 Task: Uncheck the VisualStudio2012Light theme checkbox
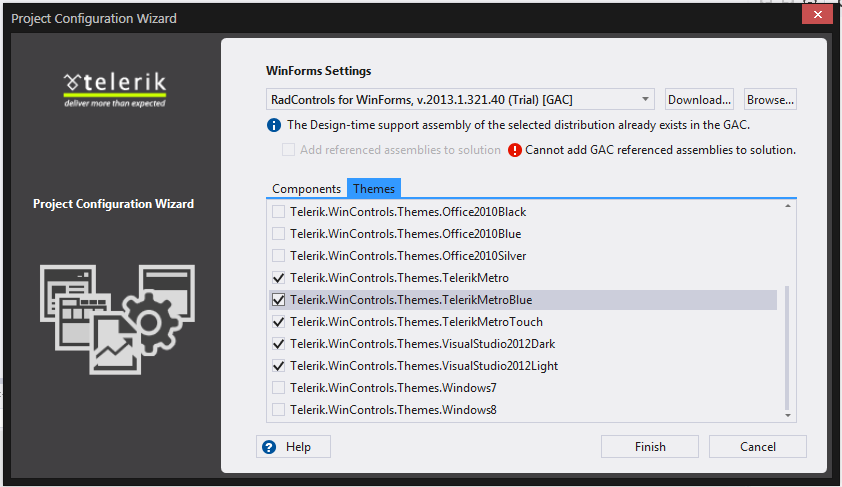[278, 366]
